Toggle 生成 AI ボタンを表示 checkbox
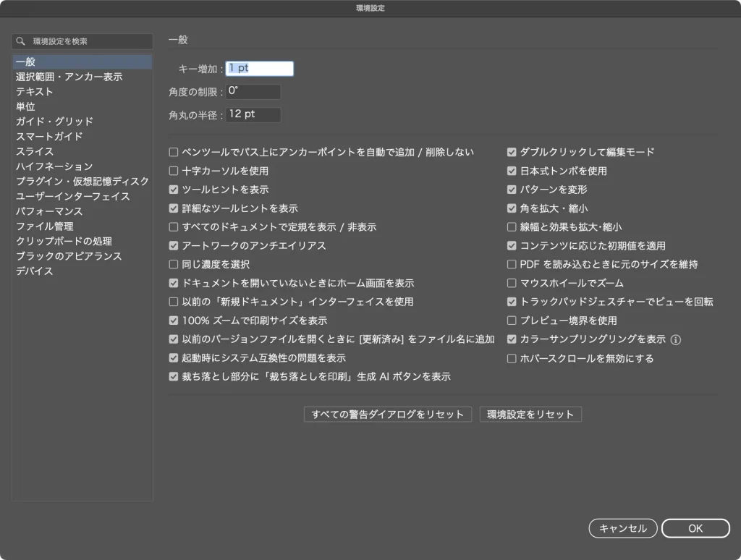 (x=174, y=377)
